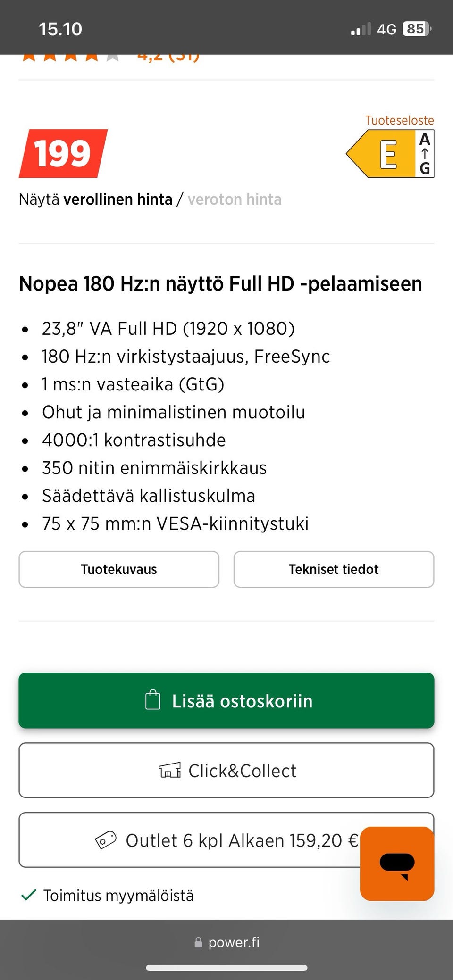The height and width of the screenshot is (980, 453).
Task: Switch price display to veroton hinta
Action: click(235, 199)
